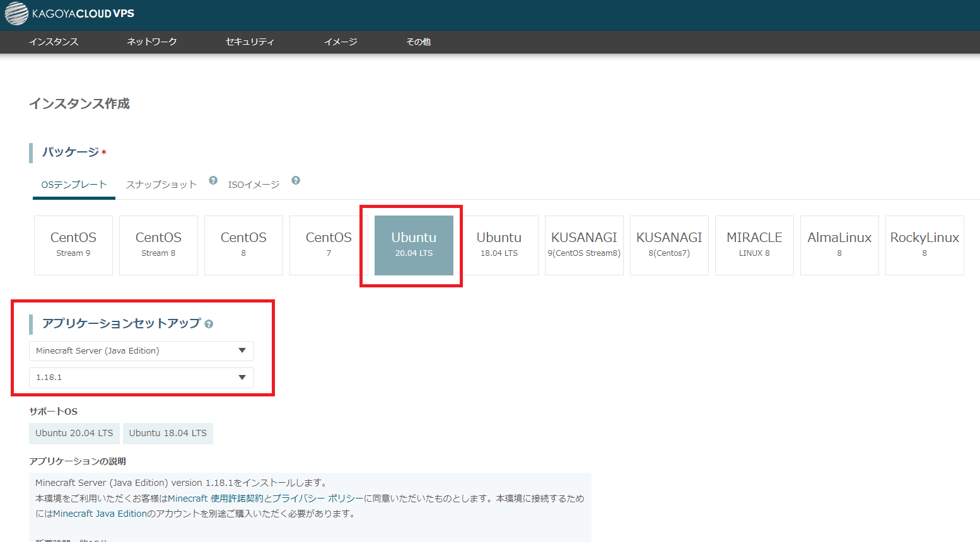Image resolution: width=980 pixels, height=542 pixels.
Task: Click the KAGOYA CLOUD VPS logo
Action: [69, 13]
